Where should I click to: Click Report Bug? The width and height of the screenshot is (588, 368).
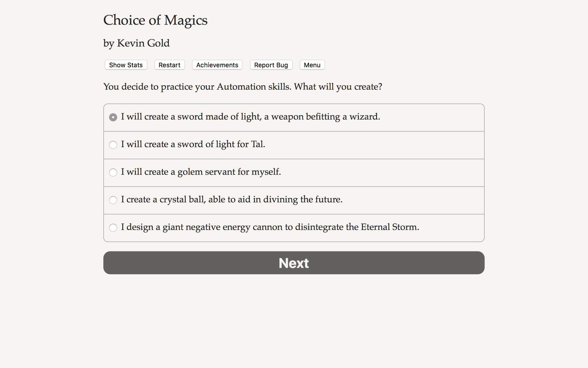pos(271,65)
